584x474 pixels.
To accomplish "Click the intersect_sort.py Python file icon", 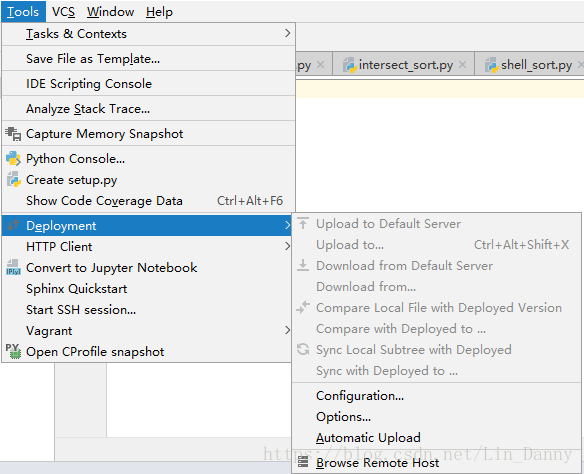I will click(x=349, y=65).
